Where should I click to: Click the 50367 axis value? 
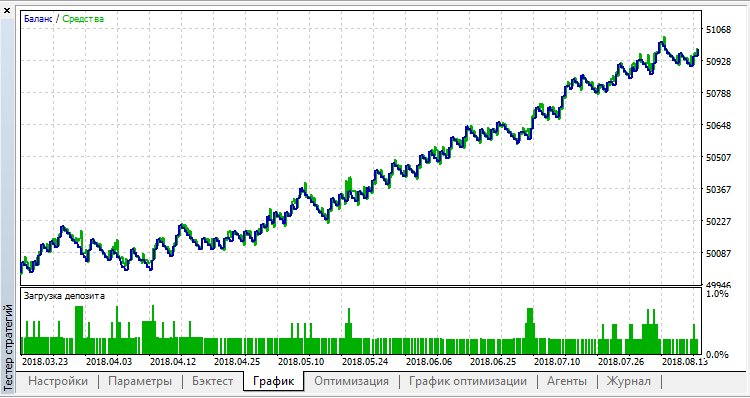(x=718, y=189)
